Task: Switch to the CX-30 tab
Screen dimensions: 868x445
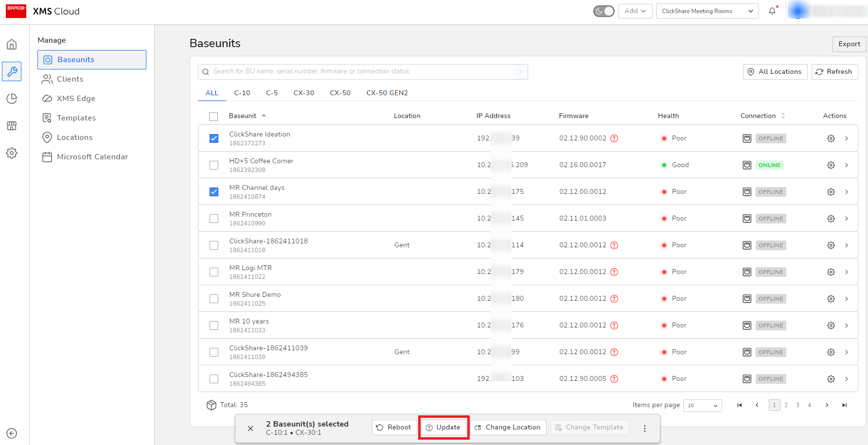Action: pos(303,93)
